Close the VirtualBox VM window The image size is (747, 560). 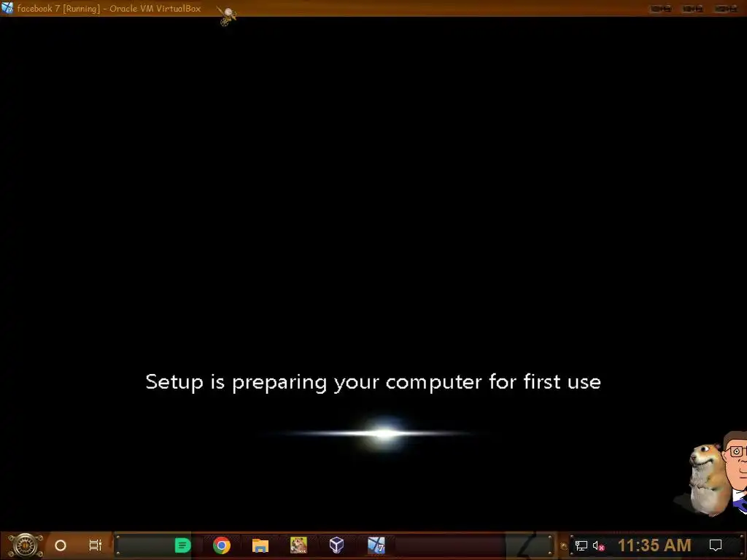[726, 9]
